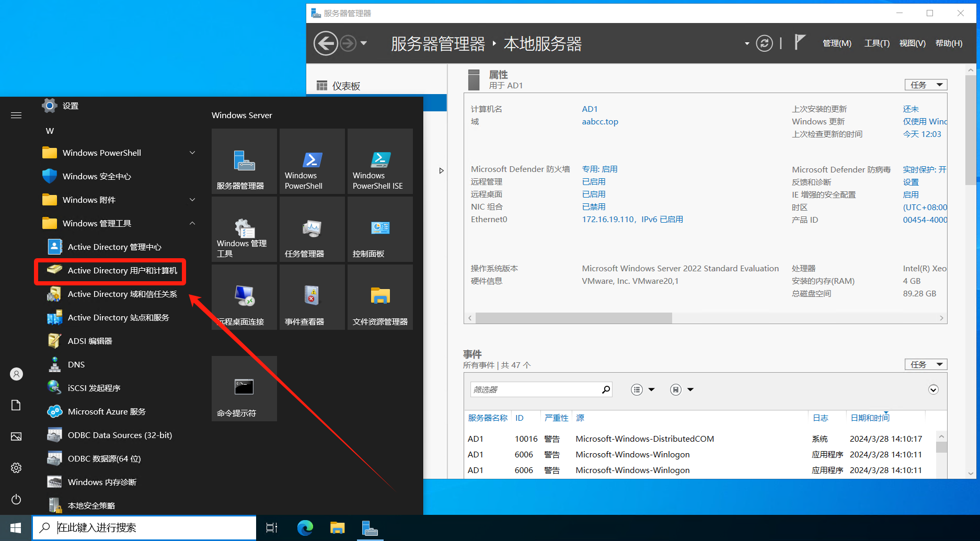The width and height of the screenshot is (980, 541).
Task: Open ADSI 编辑器 from the list
Action: click(89, 341)
